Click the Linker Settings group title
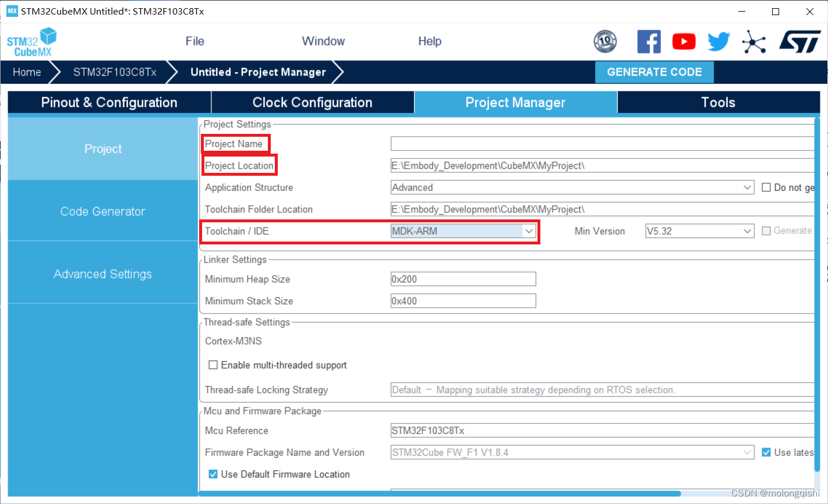The height and width of the screenshot is (504, 828). click(235, 260)
